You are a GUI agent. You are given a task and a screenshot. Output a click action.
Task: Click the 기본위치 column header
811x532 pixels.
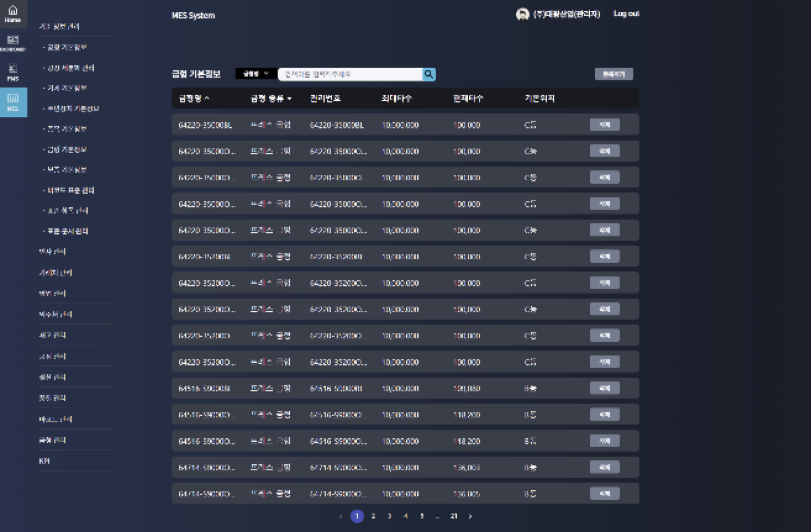[540, 99]
